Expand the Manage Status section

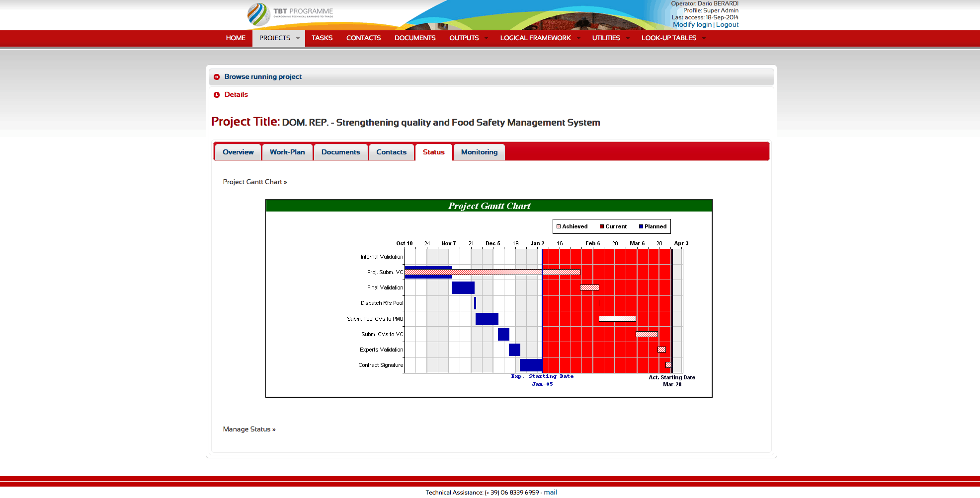[249, 429]
